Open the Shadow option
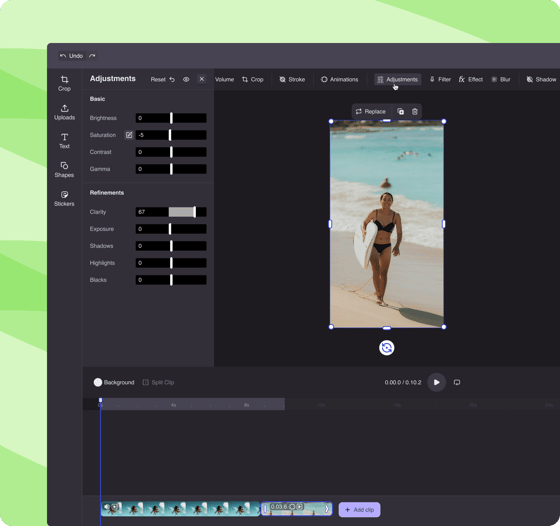The height and width of the screenshot is (526, 560). (541, 79)
